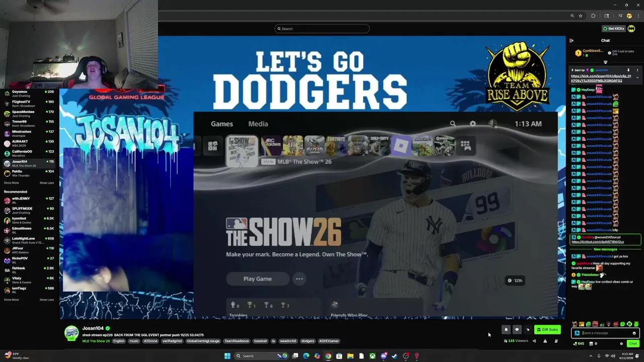Open the Batman profile avatar menu
The height and width of the screenshot is (362, 644).
631,29
